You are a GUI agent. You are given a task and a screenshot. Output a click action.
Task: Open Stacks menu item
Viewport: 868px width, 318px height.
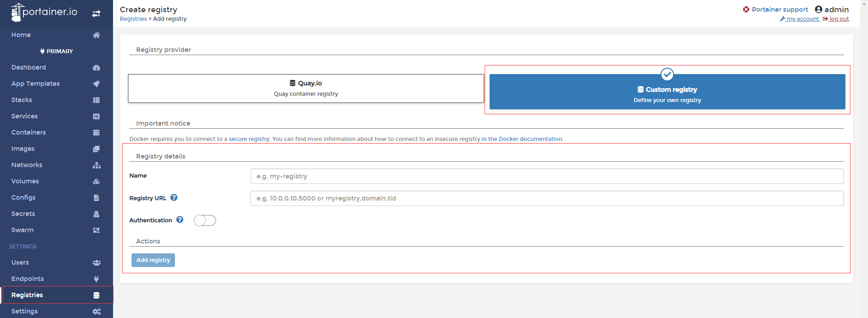pyautogui.click(x=57, y=100)
